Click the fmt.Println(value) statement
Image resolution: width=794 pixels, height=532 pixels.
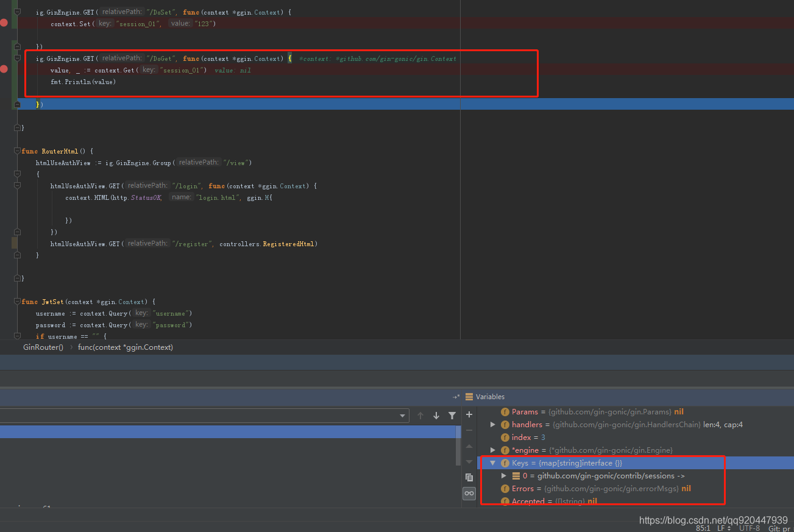click(x=83, y=82)
